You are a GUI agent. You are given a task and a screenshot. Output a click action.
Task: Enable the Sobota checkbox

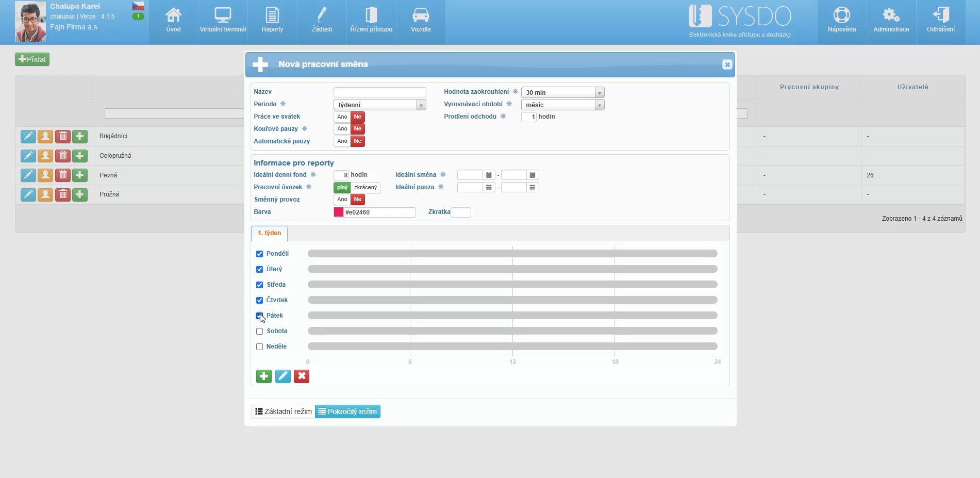point(260,332)
